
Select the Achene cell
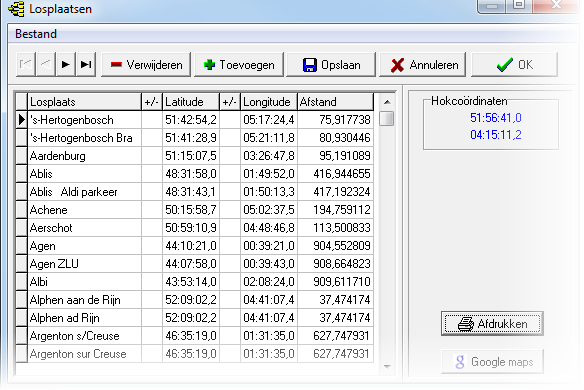tap(85, 210)
